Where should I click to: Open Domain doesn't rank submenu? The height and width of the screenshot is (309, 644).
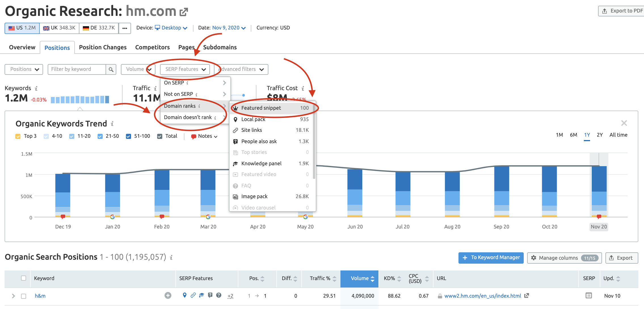tap(195, 117)
